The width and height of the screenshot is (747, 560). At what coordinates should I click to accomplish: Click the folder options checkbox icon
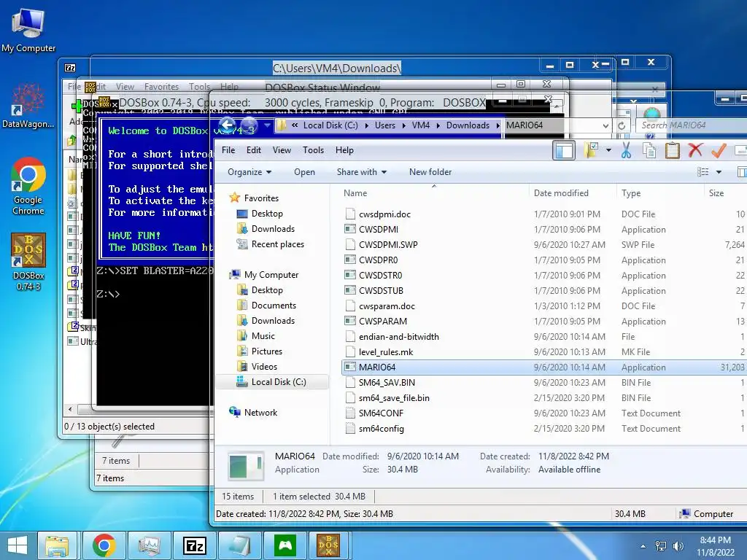[x=591, y=150]
